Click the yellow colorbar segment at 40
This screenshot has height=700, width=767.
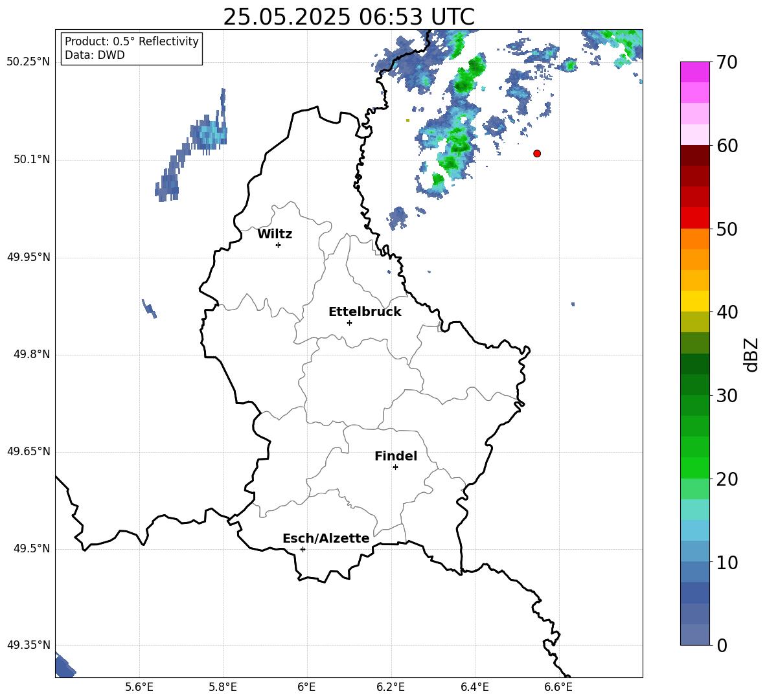[694, 301]
